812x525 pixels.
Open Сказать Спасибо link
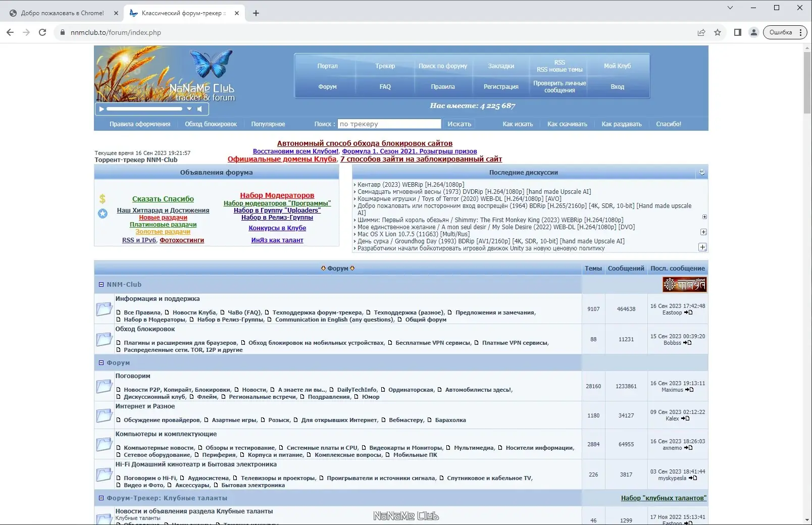(163, 199)
